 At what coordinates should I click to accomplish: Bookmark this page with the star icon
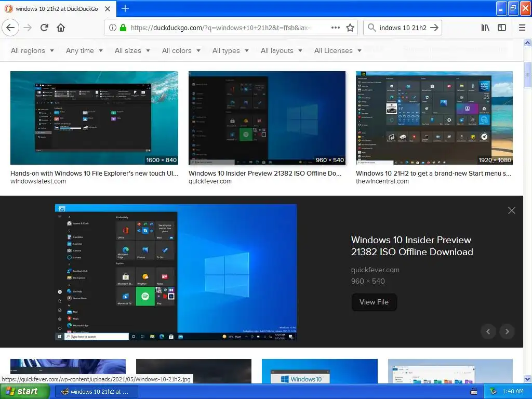(x=350, y=28)
